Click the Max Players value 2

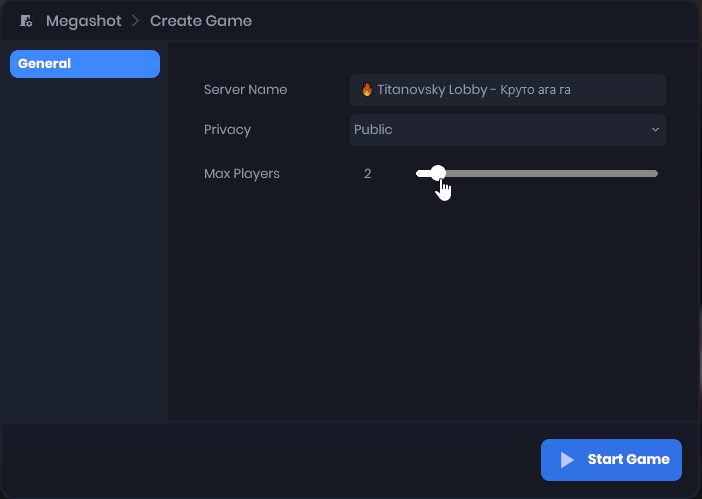point(367,174)
